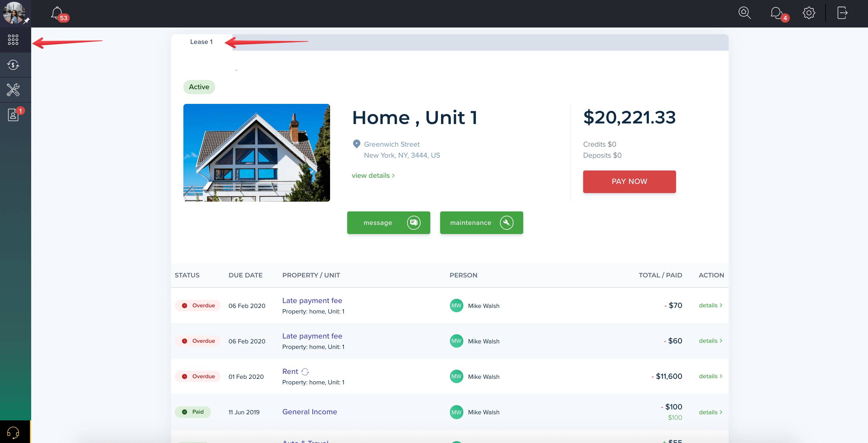Click the Paid status badge
The image size is (868, 443).
click(x=193, y=412)
